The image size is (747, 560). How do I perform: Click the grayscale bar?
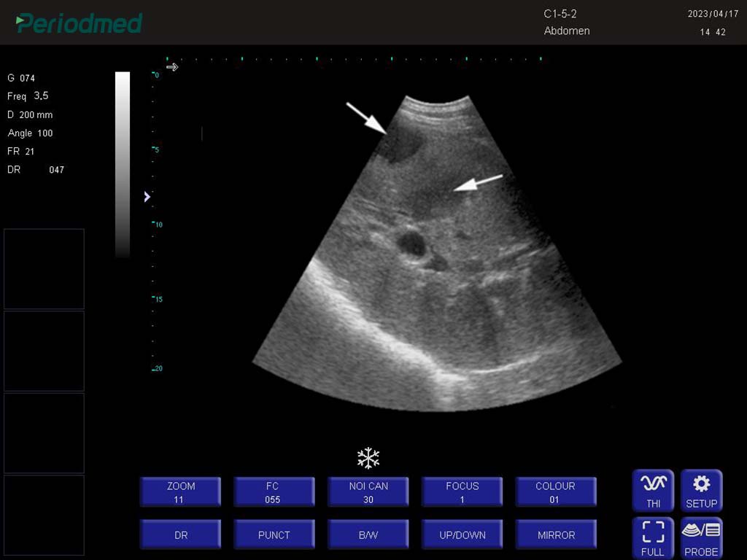pyautogui.click(x=123, y=165)
